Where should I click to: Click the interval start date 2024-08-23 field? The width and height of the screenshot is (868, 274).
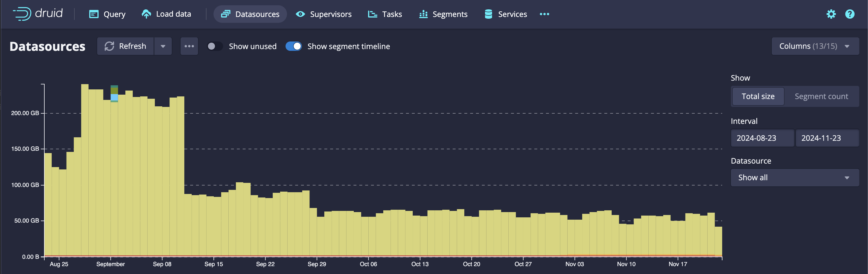click(762, 138)
